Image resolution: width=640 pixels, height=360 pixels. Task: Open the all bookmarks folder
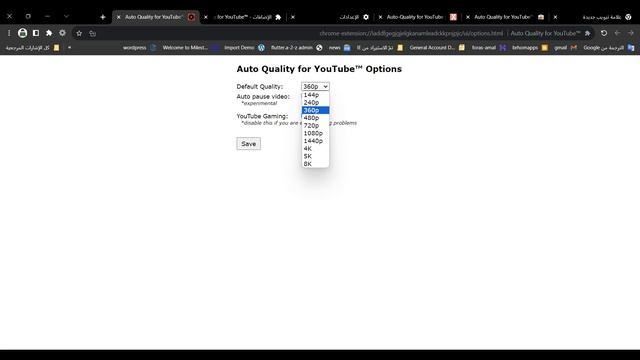(32, 48)
